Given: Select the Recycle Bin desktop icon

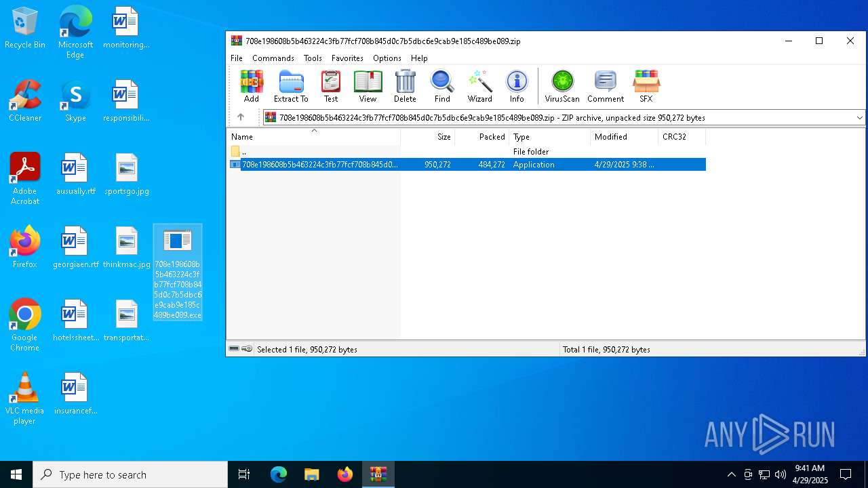Looking at the screenshot, I should (x=25, y=28).
